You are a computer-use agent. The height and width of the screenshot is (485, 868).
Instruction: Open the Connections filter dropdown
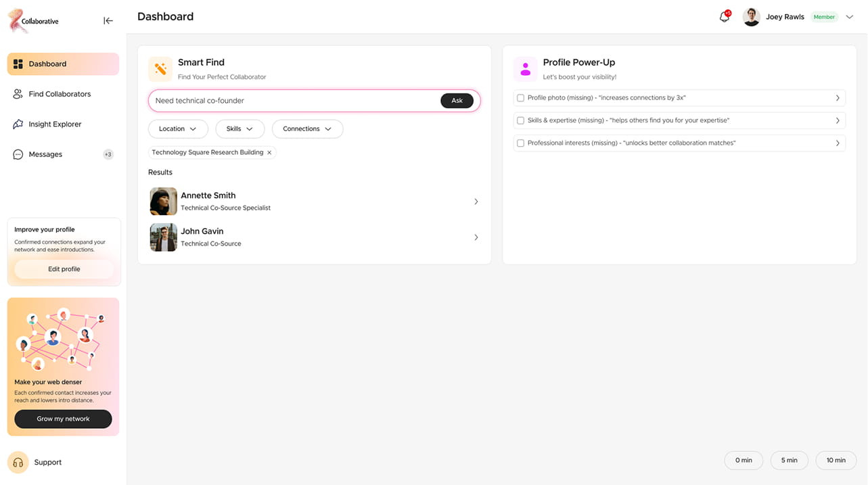click(307, 129)
